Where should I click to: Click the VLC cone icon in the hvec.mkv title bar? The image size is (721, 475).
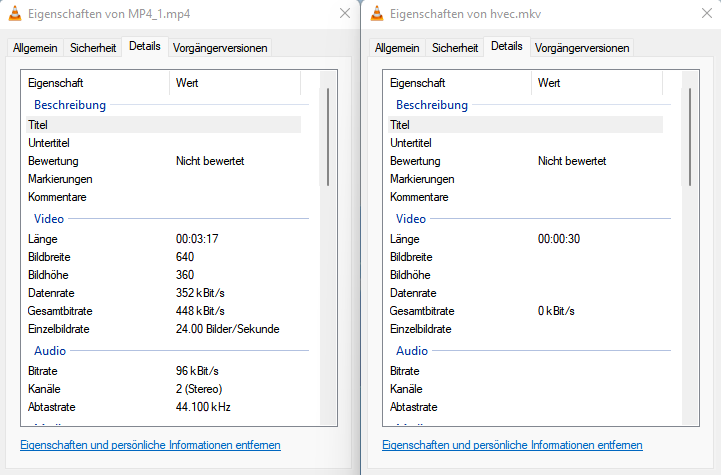pos(376,14)
